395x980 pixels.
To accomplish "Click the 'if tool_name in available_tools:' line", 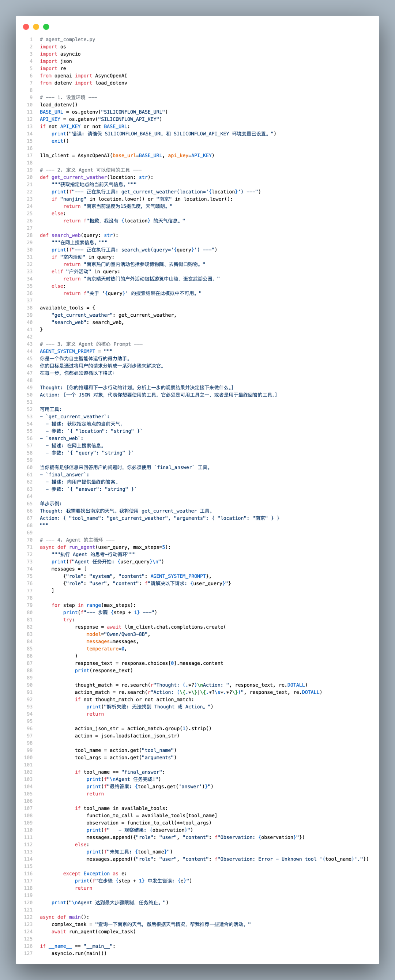I will pyautogui.click(x=121, y=808).
